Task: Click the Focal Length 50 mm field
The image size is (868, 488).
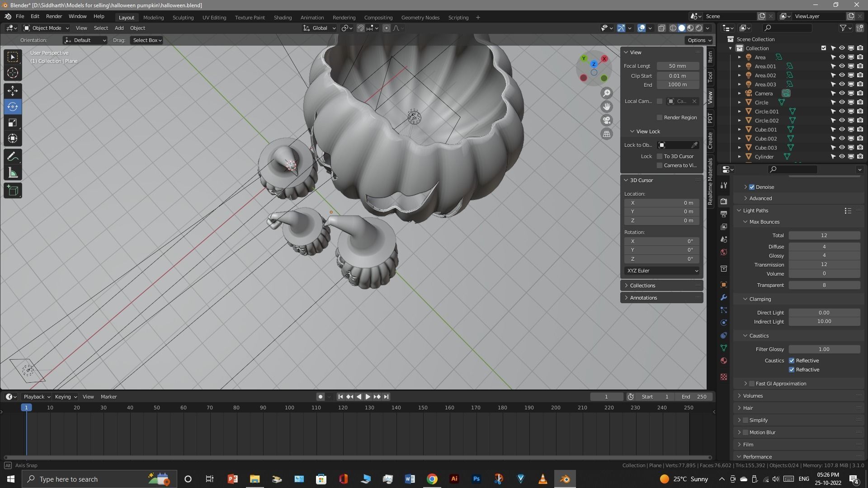Action: click(678, 66)
